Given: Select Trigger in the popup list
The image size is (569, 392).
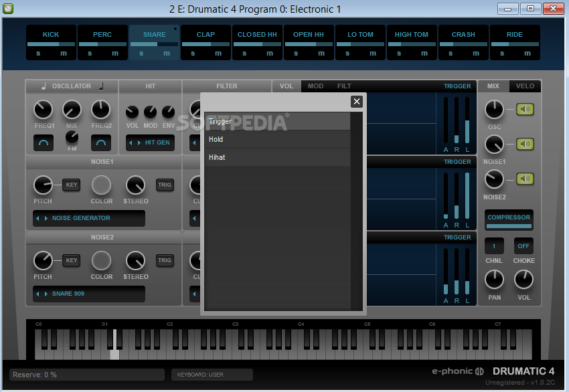Looking at the screenshot, I should pos(277,121).
